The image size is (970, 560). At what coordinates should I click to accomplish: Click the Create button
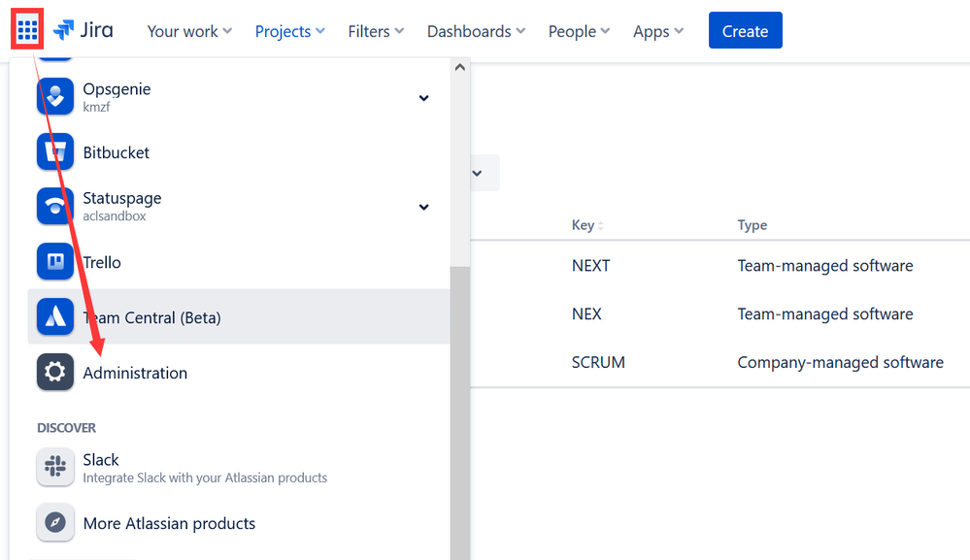[746, 30]
